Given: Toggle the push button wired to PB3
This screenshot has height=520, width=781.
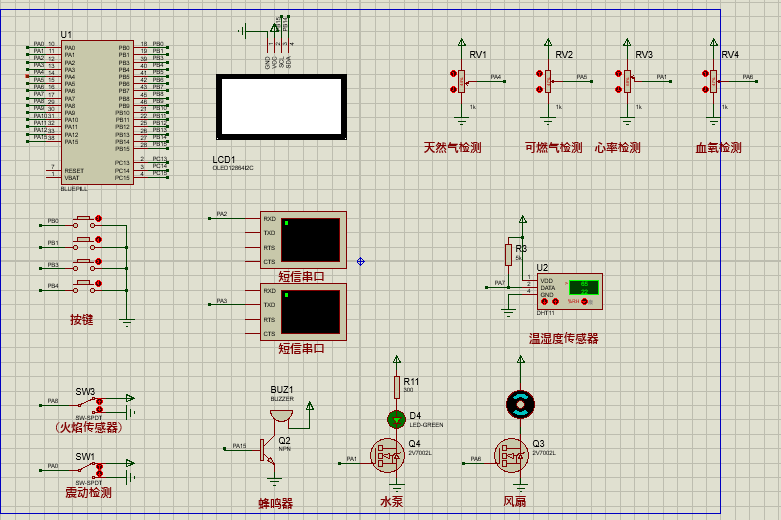Looking at the screenshot, I should [99, 262].
